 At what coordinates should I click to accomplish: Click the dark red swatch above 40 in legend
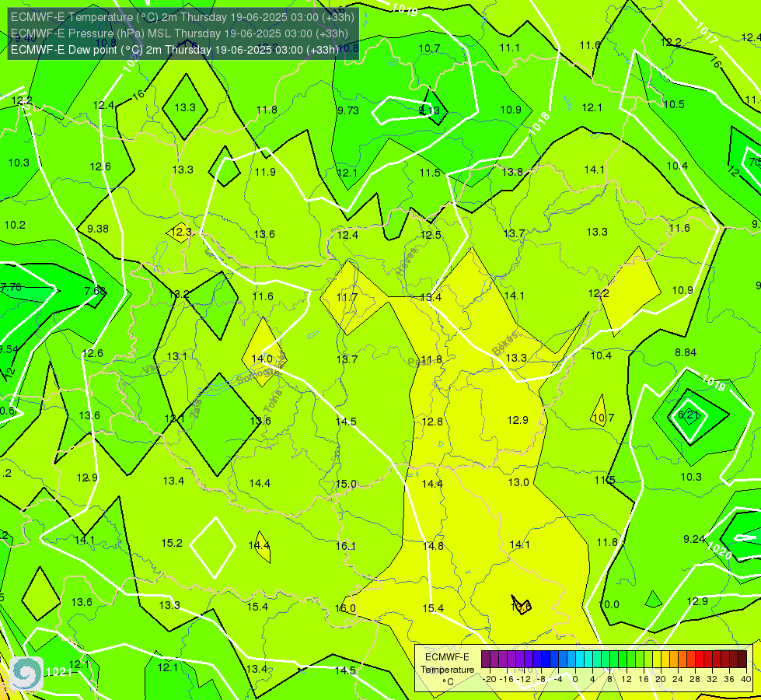point(742,660)
